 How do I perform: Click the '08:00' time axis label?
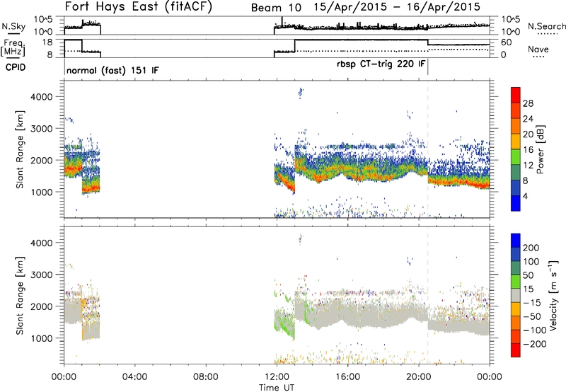[206, 377]
